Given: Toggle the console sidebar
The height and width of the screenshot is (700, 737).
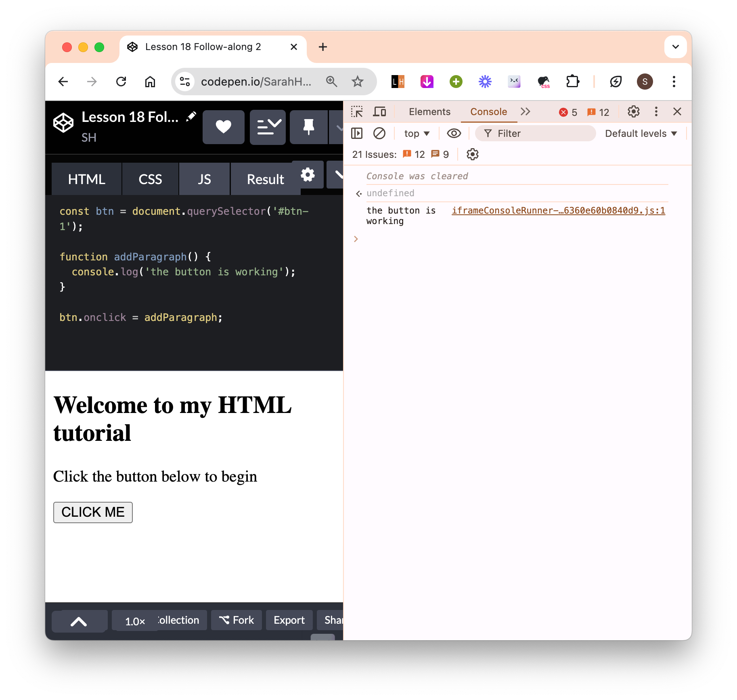Looking at the screenshot, I should (x=357, y=133).
